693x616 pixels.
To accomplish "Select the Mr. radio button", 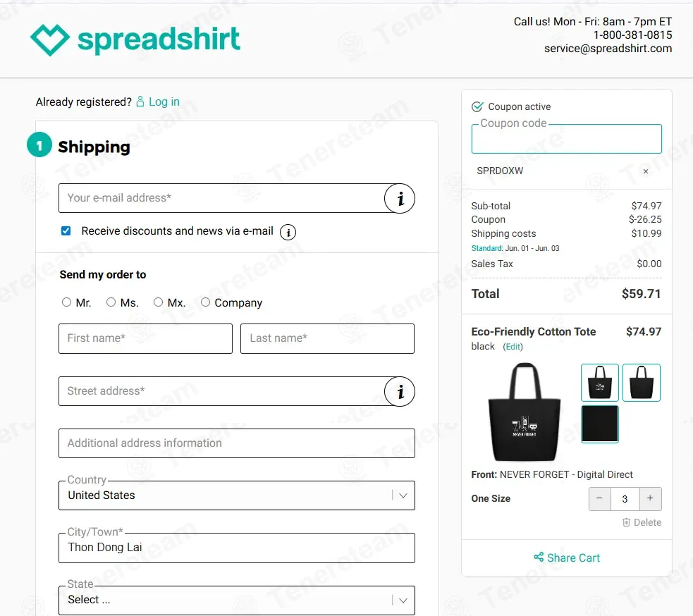I will [66, 302].
